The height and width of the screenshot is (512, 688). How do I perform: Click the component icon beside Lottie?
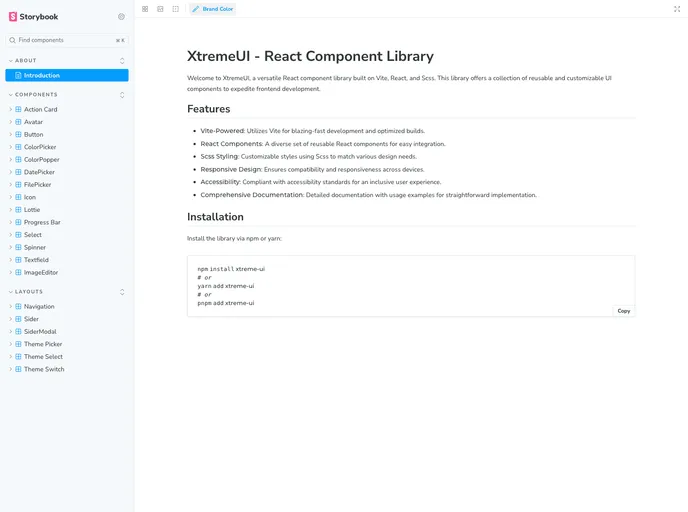click(x=18, y=210)
